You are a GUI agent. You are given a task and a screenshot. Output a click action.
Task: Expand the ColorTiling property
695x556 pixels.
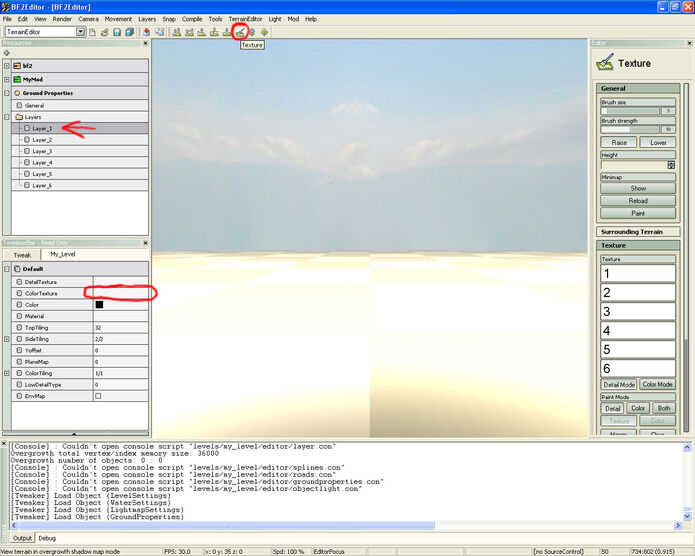[7, 373]
